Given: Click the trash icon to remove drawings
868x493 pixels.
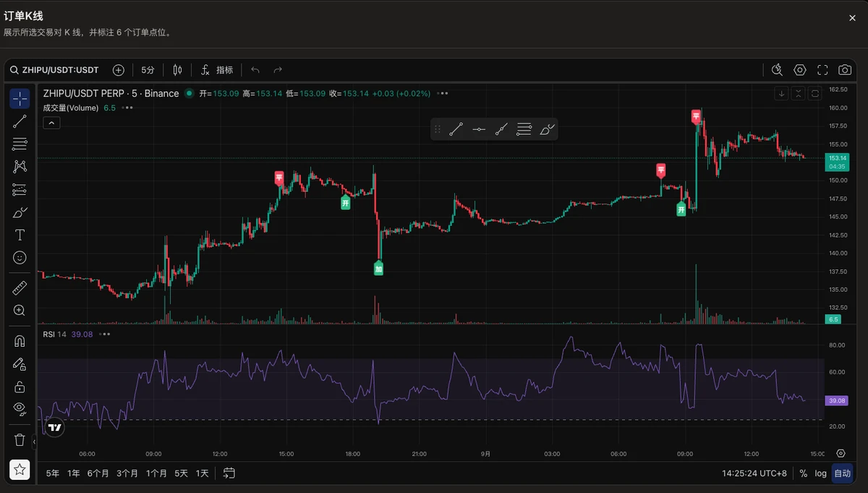Looking at the screenshot, I should (20, 439).
